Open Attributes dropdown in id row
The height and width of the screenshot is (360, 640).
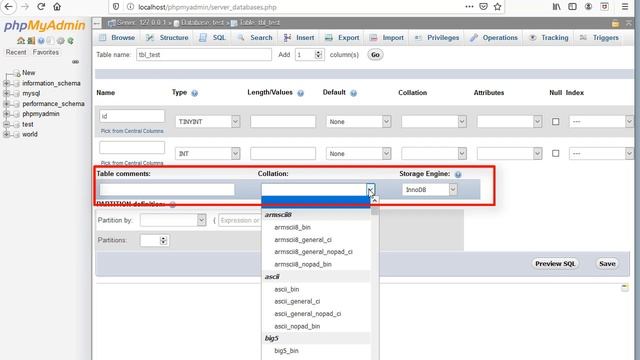tap(509, 122)
